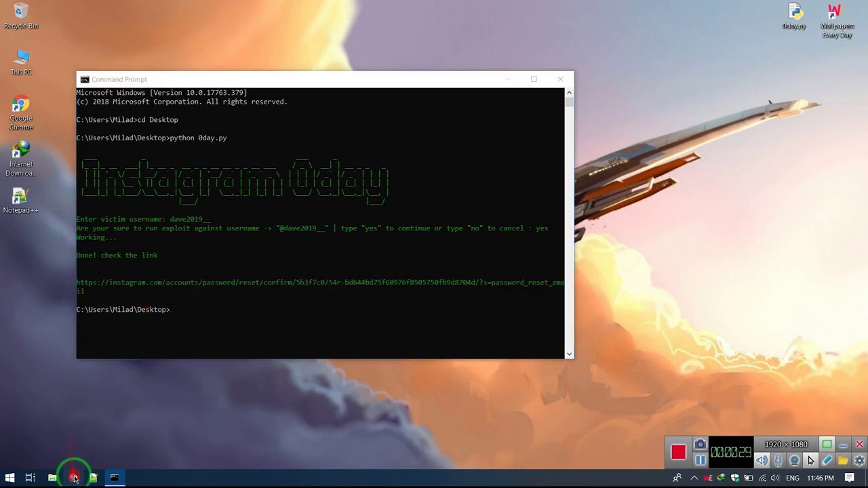
Task: Select Notepad++ desktop shortcut
Action: click(21, 201)
